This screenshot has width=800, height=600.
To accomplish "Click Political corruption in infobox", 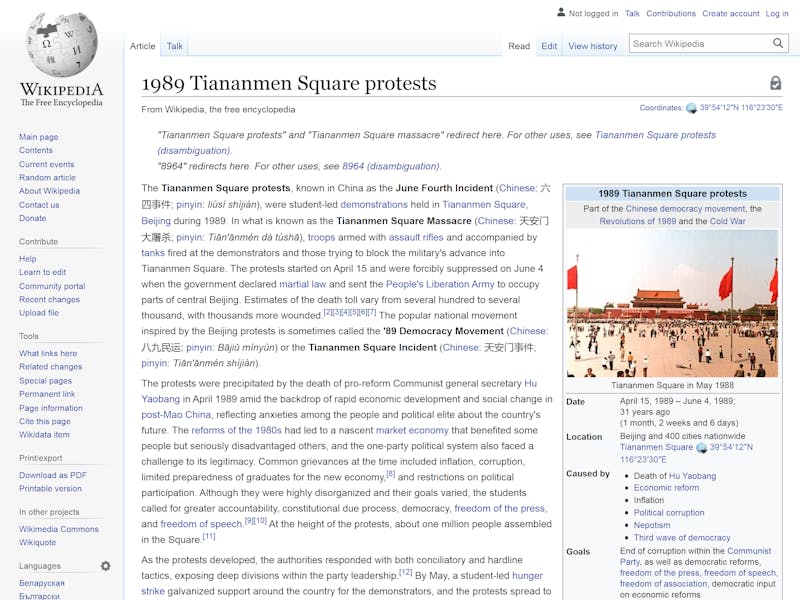I will 669,512.
